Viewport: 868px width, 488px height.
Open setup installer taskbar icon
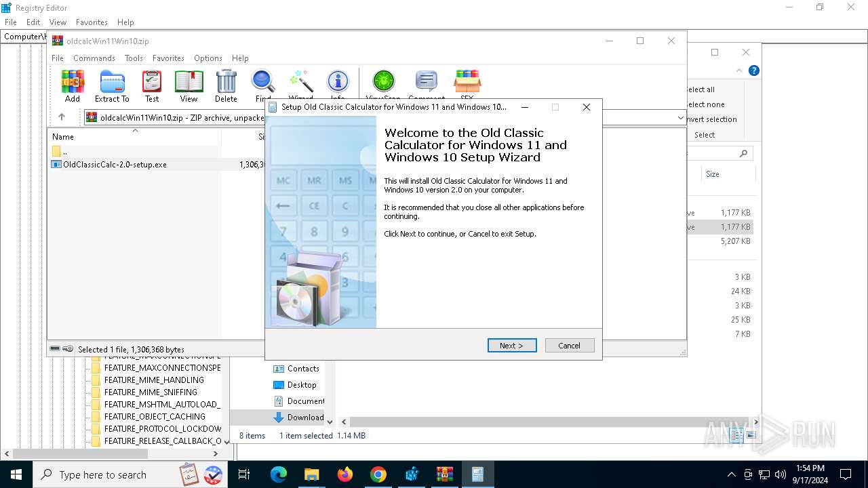click(x=477, y=474)
